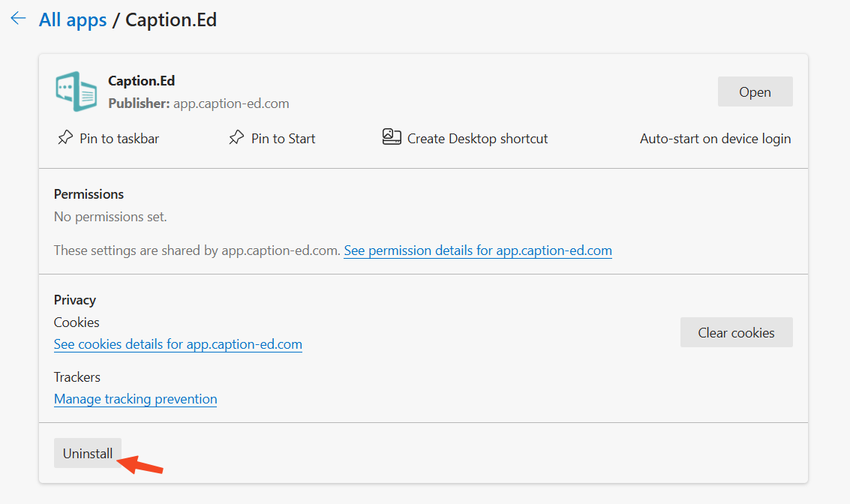Enable Auto-start on device login

point(715,139)
